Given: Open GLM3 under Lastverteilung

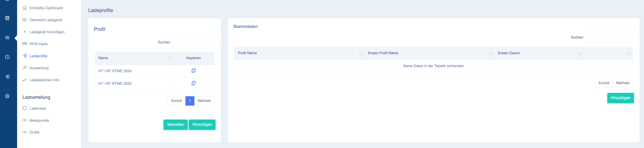Looking at the screenshot, I should pyautogui.click(x=35, y=132).
